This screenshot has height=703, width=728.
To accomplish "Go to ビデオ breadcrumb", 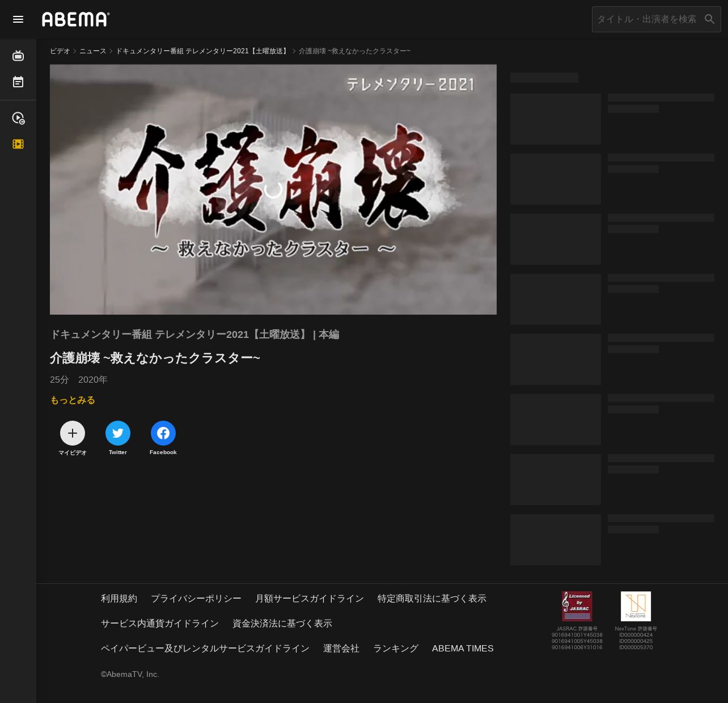I will tap(60, 51).
